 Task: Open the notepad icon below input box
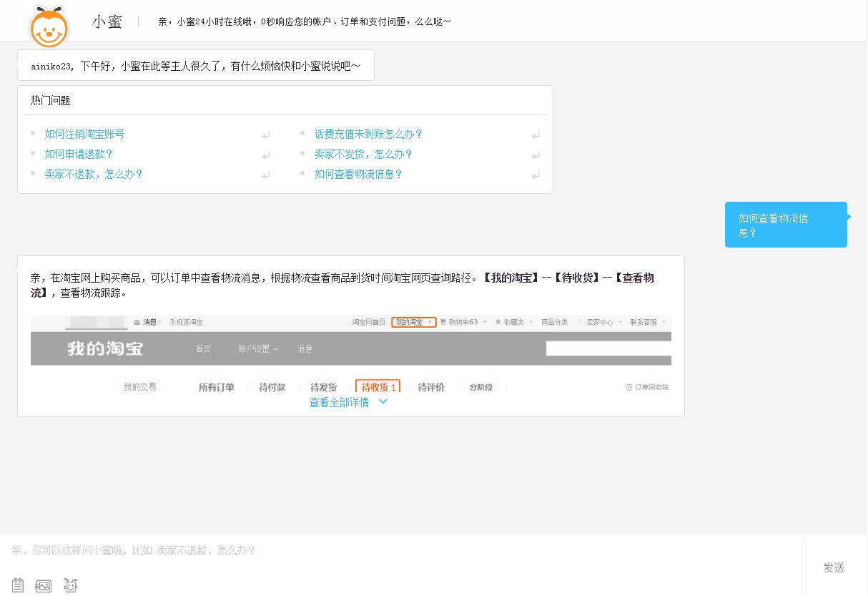tap(18, 585)
